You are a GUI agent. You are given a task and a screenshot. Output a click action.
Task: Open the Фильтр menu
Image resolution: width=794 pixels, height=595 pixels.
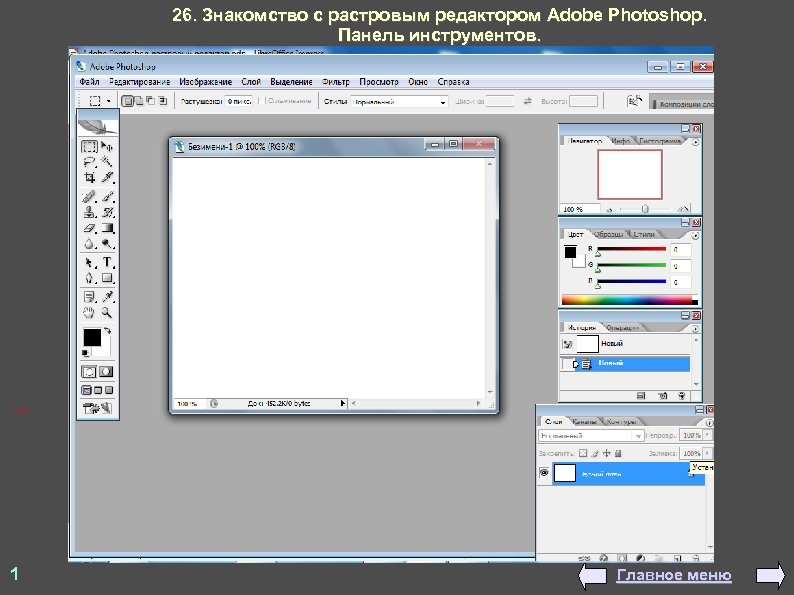(x=336, y=82)
